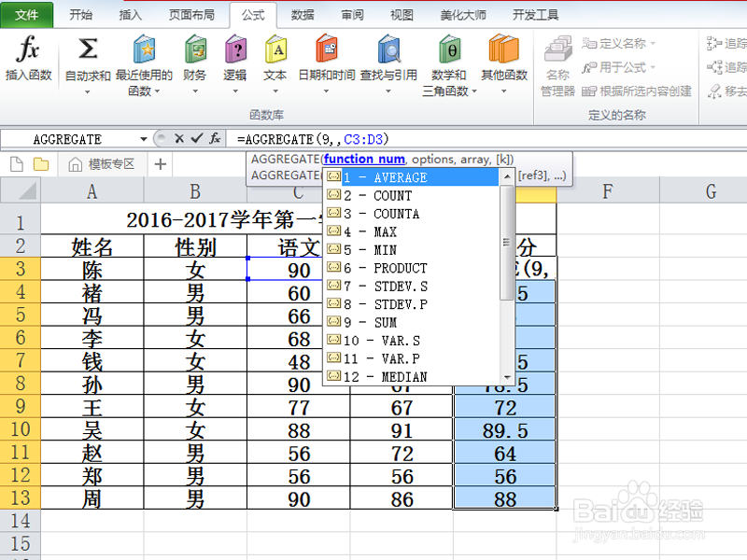Open Lookup and Reference (查找与引用) functions
This screenshot has height=560, width=747.
[388, 64]
